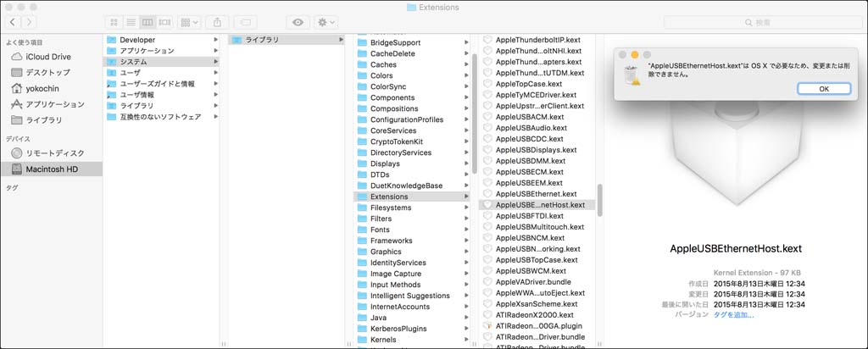
Task: Expand the Java folder arrow
Action: click(467, 318)
